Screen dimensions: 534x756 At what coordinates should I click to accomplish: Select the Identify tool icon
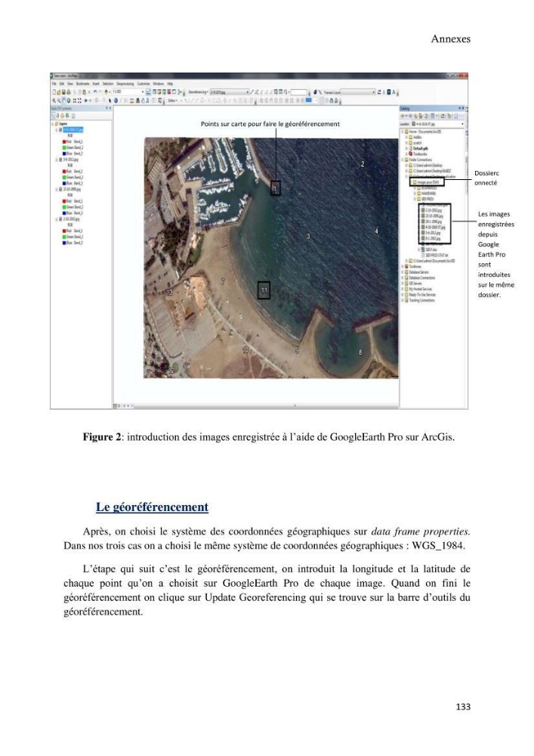tap(115, 101)
